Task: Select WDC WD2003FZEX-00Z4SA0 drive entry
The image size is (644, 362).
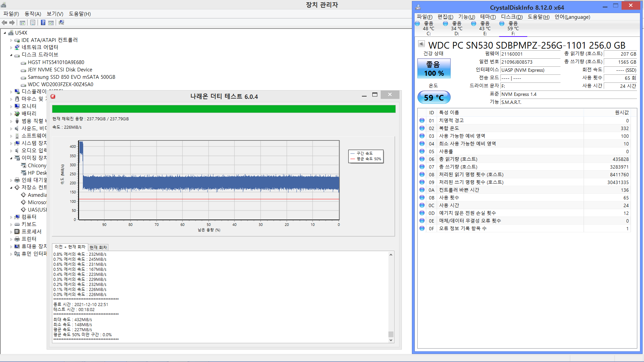Action: 60,84
